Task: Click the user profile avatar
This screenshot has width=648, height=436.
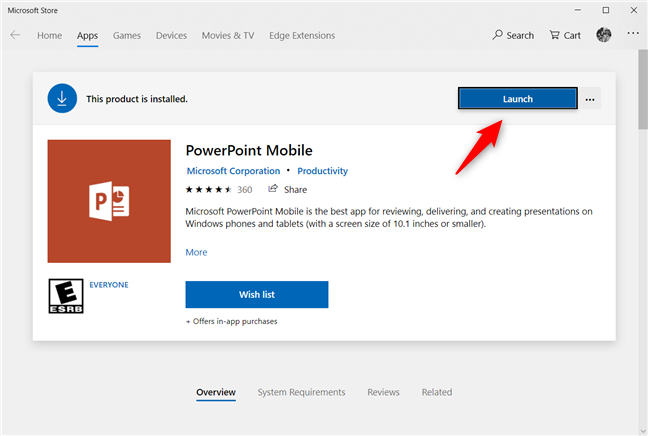Action: click(x=603, y=35)
